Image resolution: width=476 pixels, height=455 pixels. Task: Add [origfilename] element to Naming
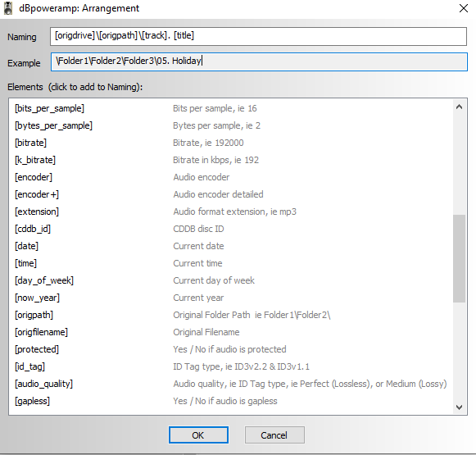[x=41, y=332]
